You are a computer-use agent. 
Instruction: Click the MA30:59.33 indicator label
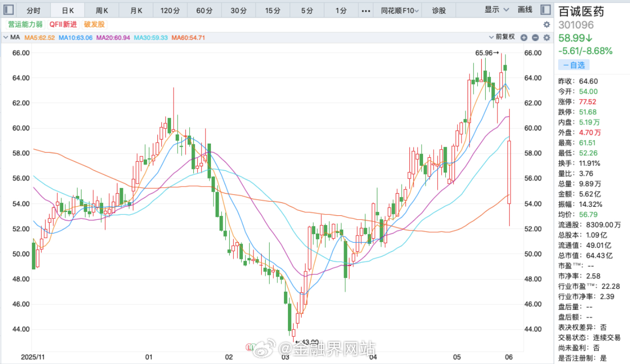(151, 37)
